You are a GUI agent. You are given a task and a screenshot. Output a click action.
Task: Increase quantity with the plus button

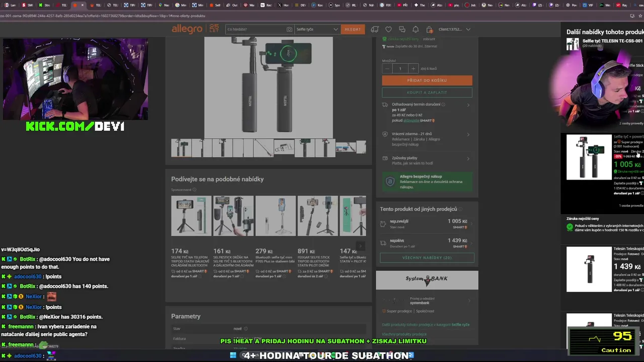click(x=413, y=68)
